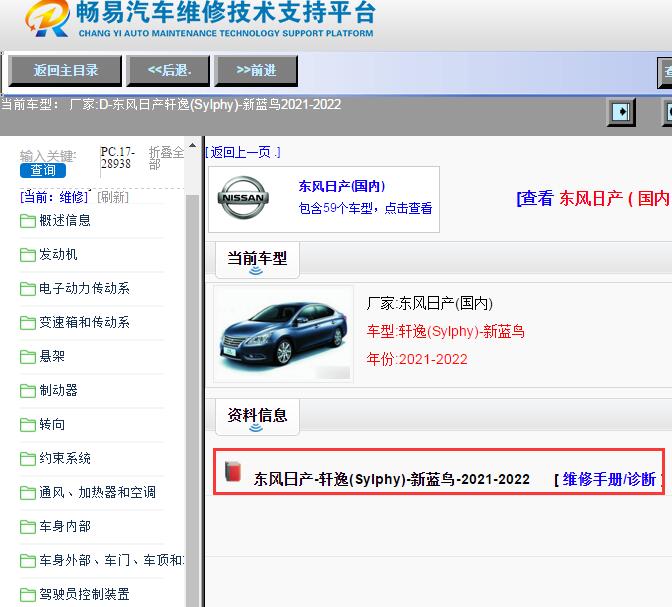Image resolution: width=672 pixels, height=607 pixels.
Task: Click the 年份:2021-2022 text
Action: [417, 359]
